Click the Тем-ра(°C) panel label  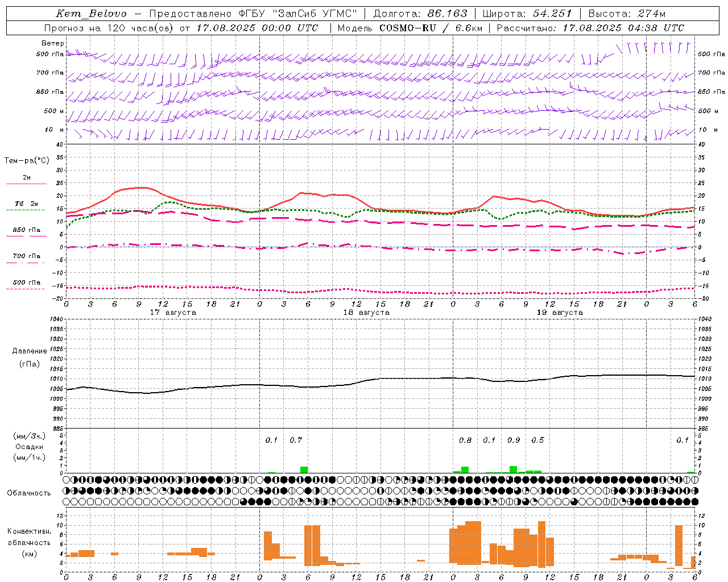[27, 160]
